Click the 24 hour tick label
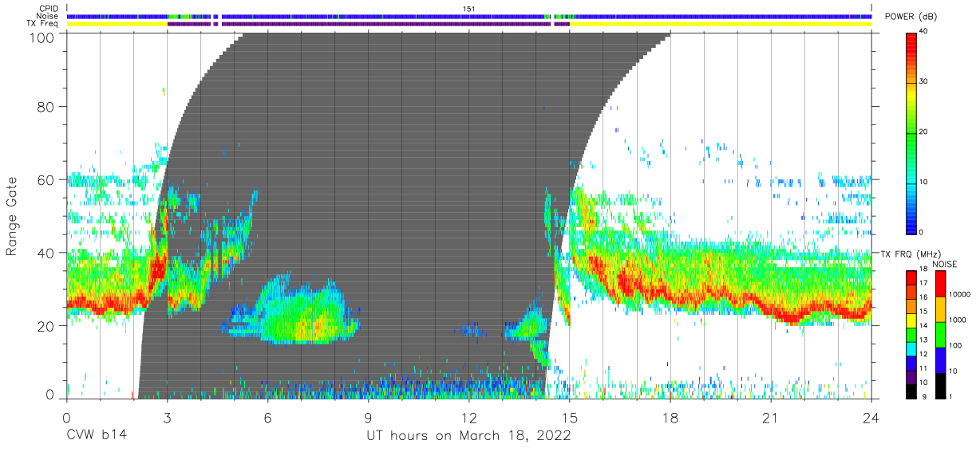980x452 pixels. click(871, 418)
